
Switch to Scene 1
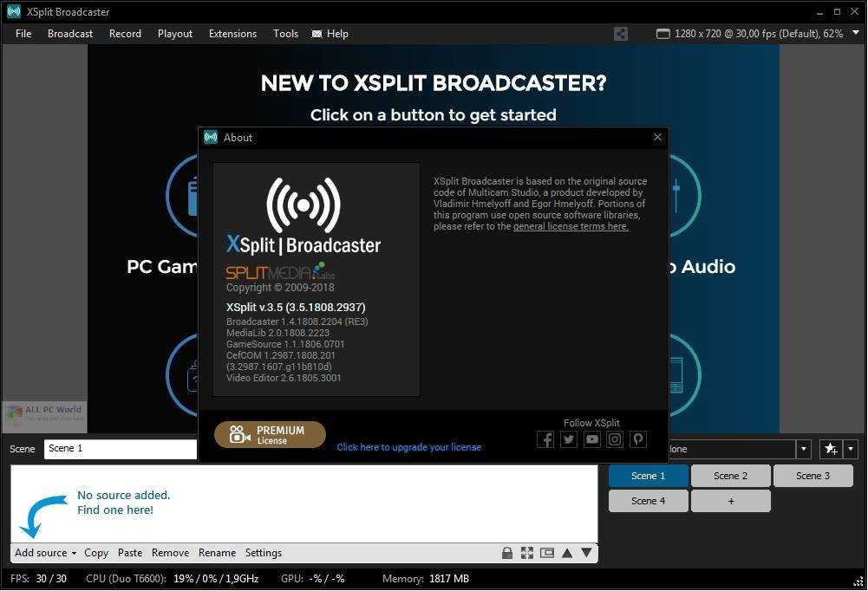coord(649,476)
